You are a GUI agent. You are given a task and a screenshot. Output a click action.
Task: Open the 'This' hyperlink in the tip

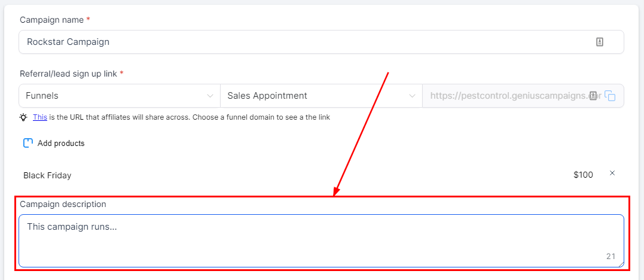coord(39,117)
